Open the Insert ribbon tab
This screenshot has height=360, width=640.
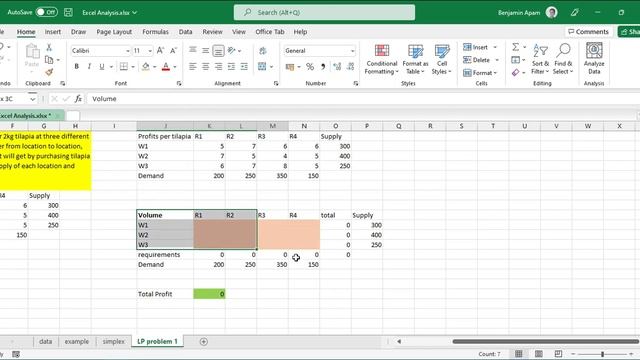pos(53,32)
